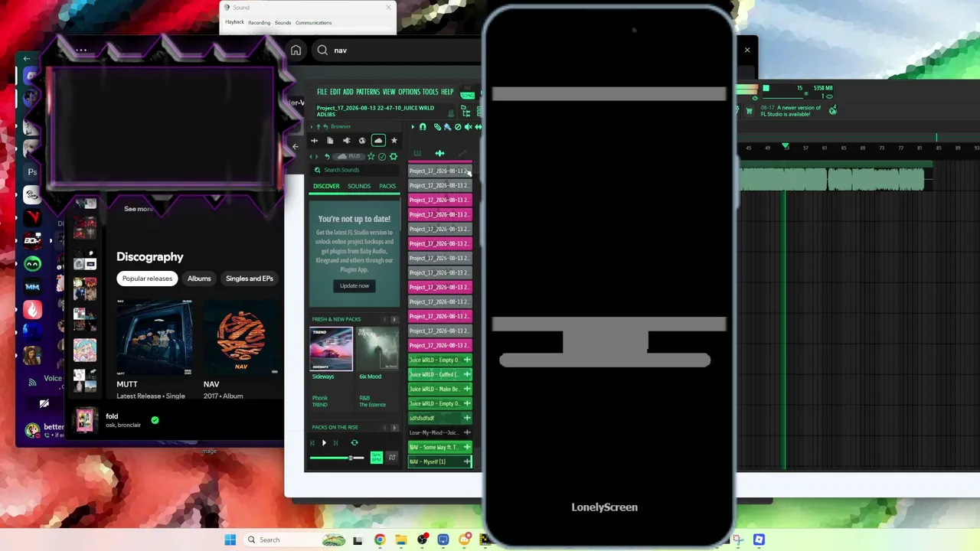
Task: Click the files browser tab icon
Action: point(330,141)
